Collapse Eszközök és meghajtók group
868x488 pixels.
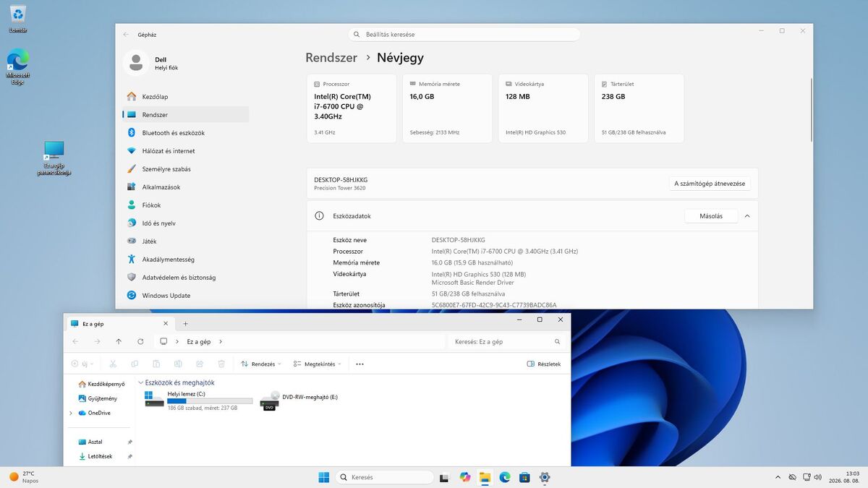click(x=140, y=382)
